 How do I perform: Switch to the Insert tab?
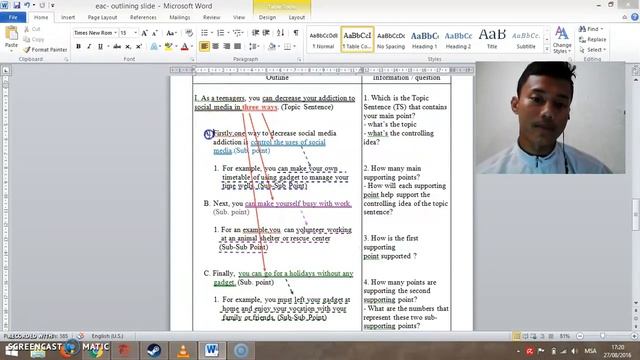(x=68, y=18)
